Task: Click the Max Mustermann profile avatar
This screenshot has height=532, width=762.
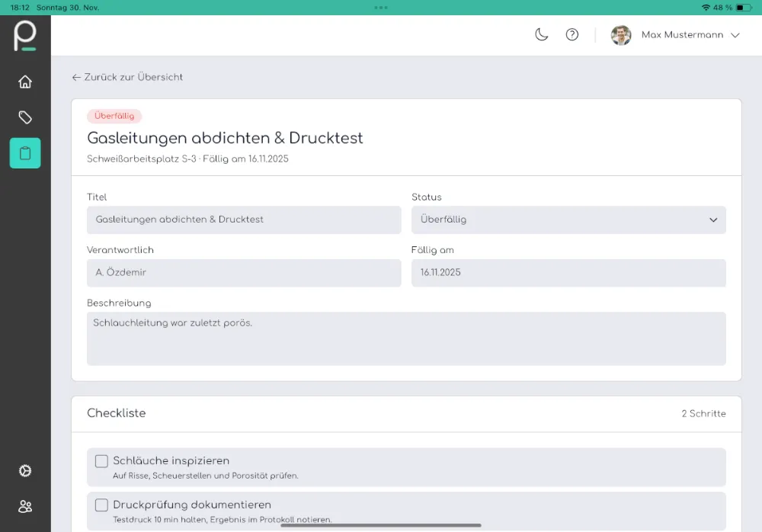Action: [620, 35]
